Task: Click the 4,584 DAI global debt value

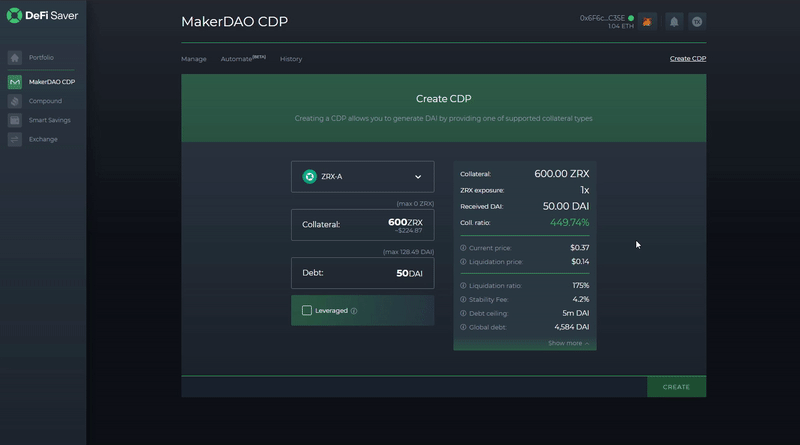Action: pos(571,327)
